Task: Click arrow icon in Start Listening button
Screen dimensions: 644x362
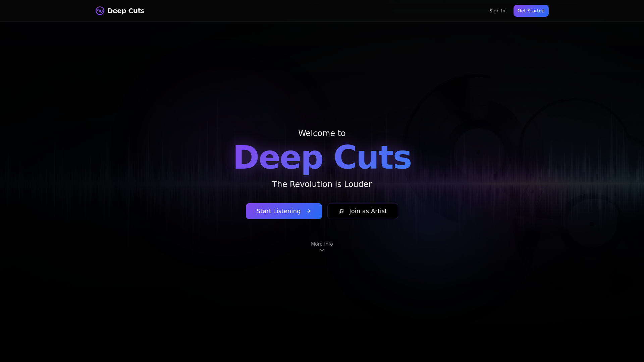Action: pyautogui.click(x=309, y=211)
